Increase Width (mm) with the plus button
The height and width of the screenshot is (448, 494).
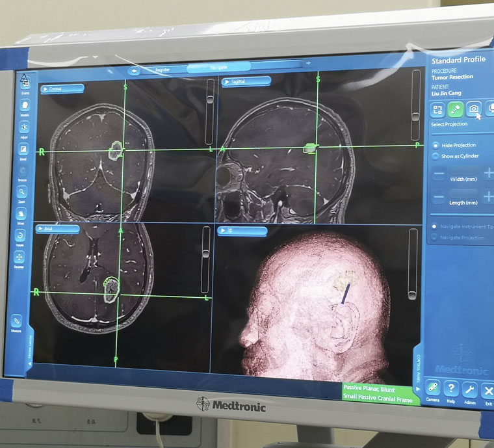point(489,174)
